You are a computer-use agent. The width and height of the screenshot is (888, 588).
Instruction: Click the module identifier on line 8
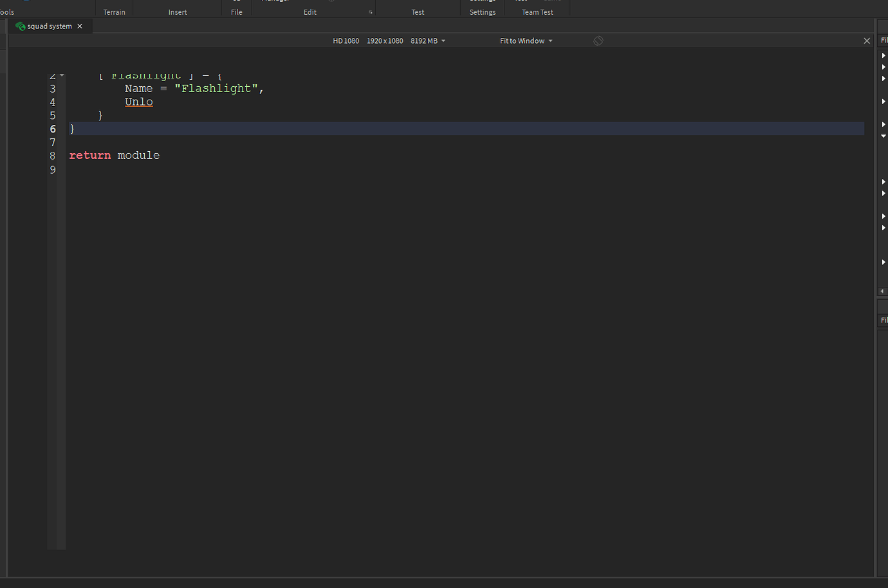[138, 155]
